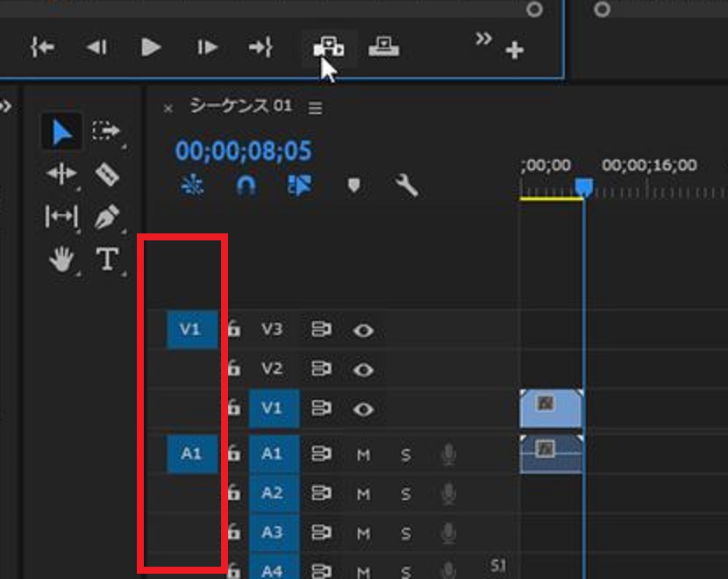Select the Hand tool
This screenshot has width=728, height=579.
tap(61, 259)
